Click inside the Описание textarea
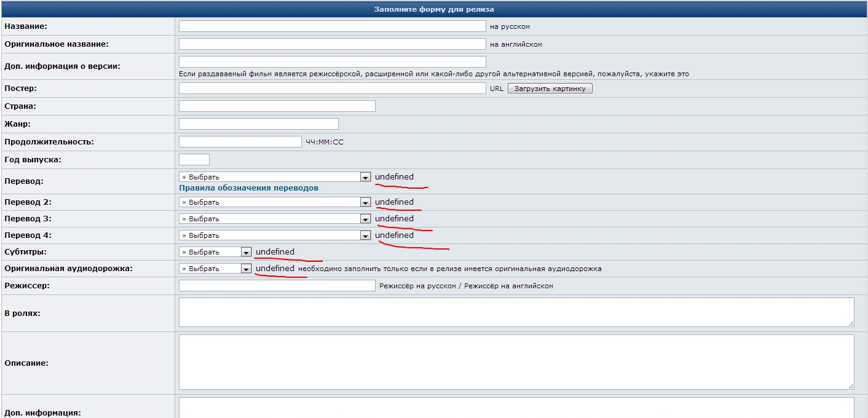The width and height of the screenshot is (868, 418). (515, 362)
